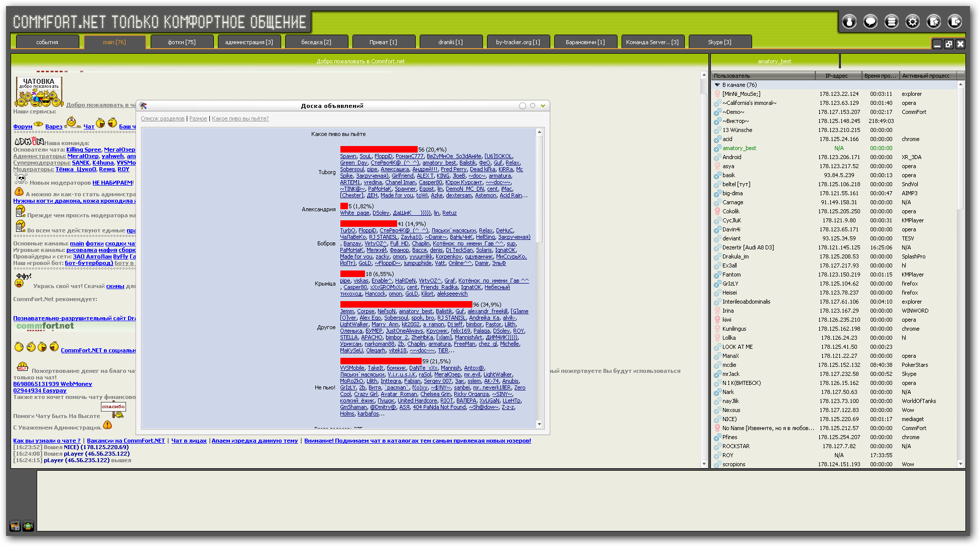Click the favorites star document icon
The height and width of the screenshot is (546, 980).
[933, 22]
